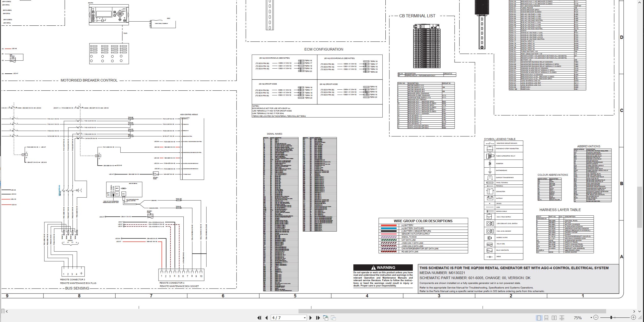Switch to single page view

pos(539,318)
